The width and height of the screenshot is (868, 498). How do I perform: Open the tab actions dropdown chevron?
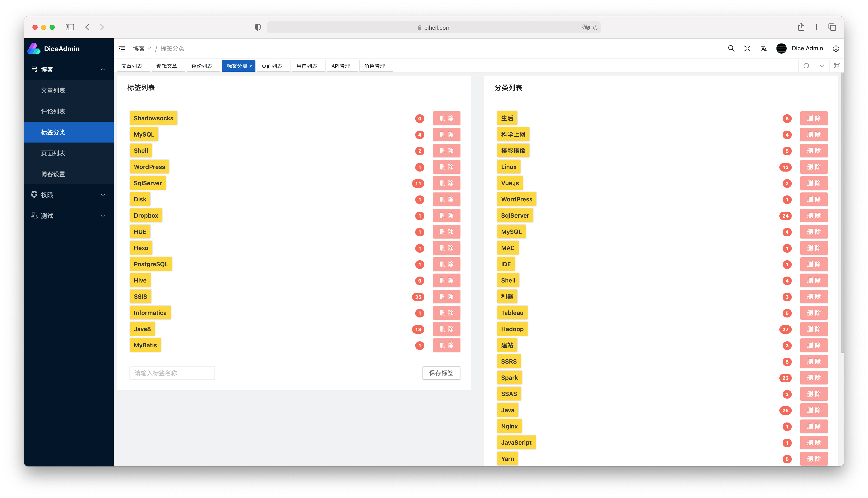pyautogui.click(x=822, y=66)
